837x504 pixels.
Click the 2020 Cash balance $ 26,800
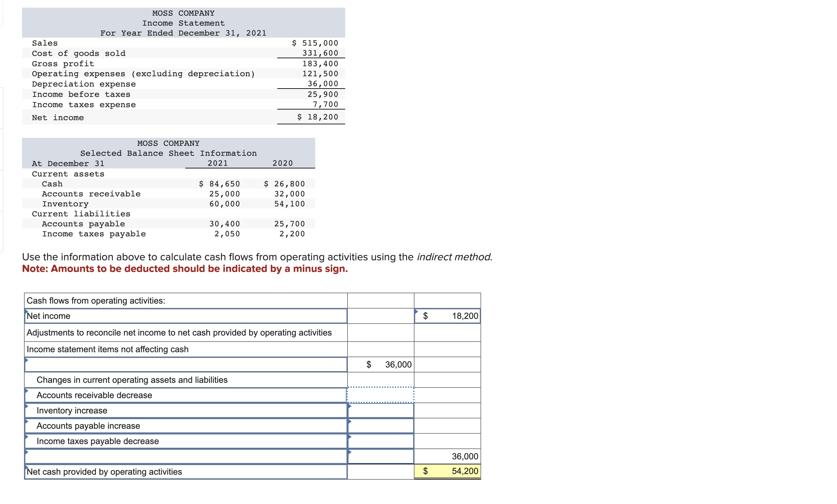tap(284, 184)
